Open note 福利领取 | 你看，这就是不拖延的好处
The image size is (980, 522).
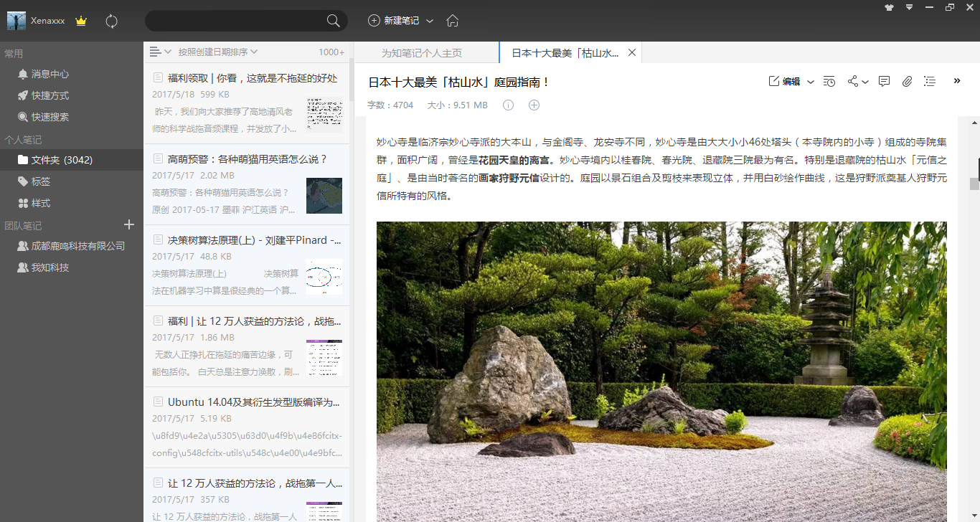pos(248,103)
